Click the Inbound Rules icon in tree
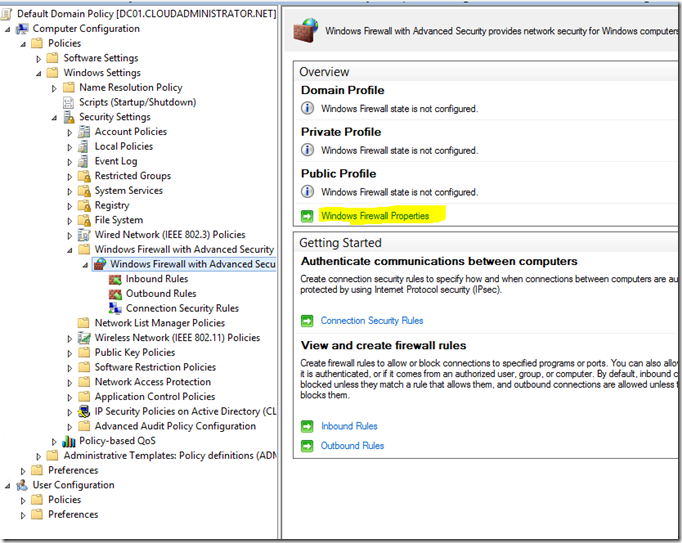Viewport: 682px width, 543px height. tap(116, 279)
